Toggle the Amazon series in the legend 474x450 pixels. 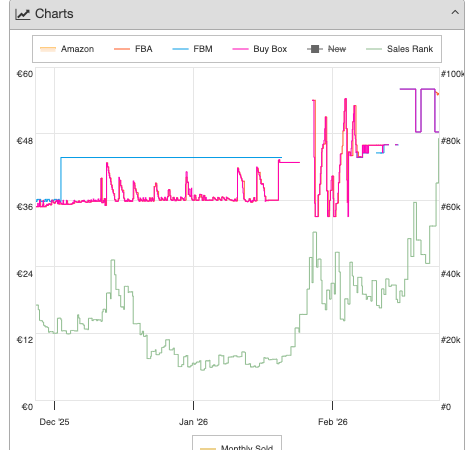click(67, 49)
